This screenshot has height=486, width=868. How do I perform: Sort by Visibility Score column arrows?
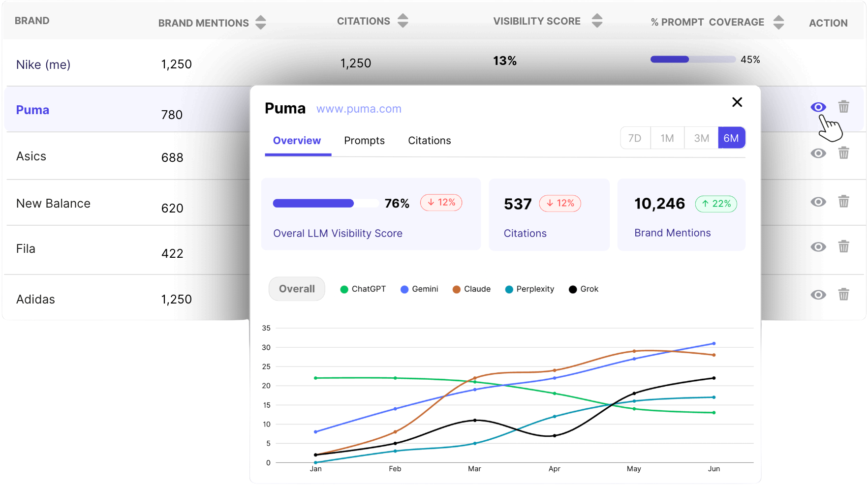597,21
